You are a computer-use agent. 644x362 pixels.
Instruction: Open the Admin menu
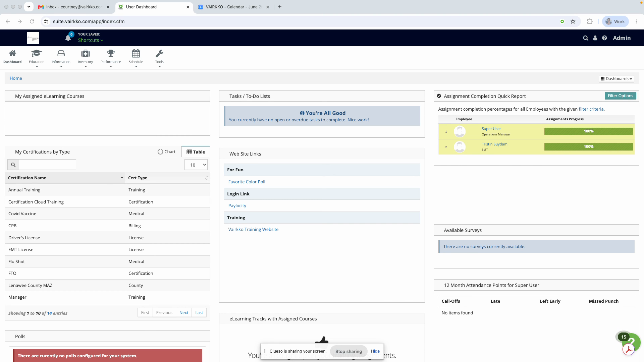[622, 38]
